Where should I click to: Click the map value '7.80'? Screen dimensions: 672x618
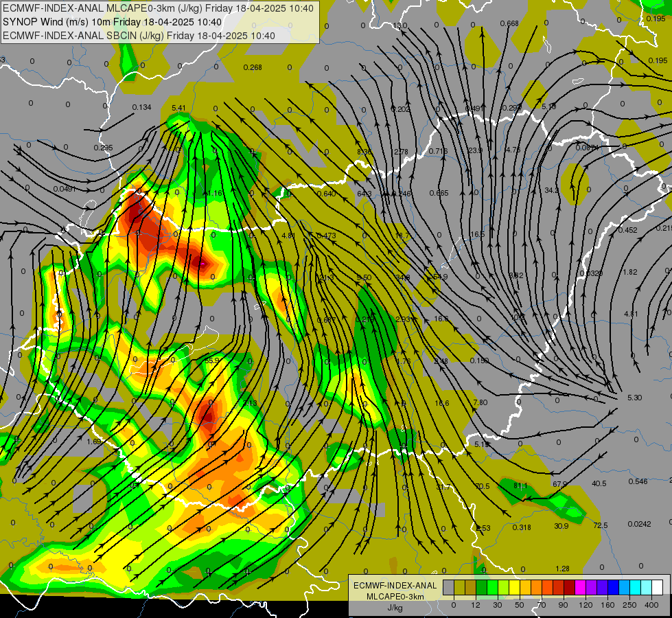[x=480, y=402]
